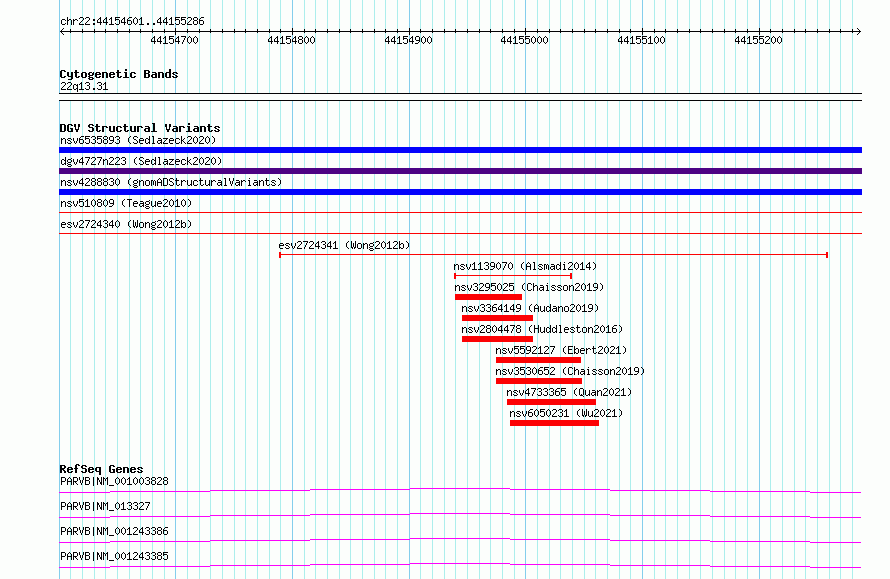Click the thin red span of esv2724341
The height and width of the screenshot is (579, 890).
tap(553, 255)
